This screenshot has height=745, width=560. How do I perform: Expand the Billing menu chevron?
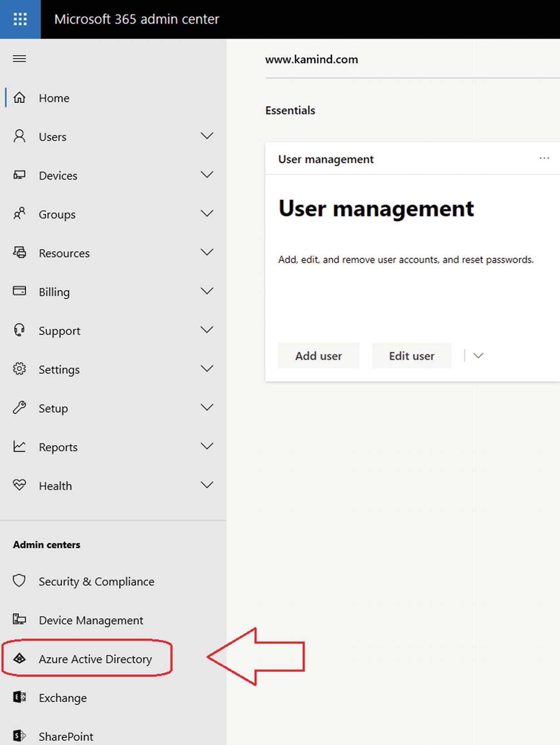(207, 291)
